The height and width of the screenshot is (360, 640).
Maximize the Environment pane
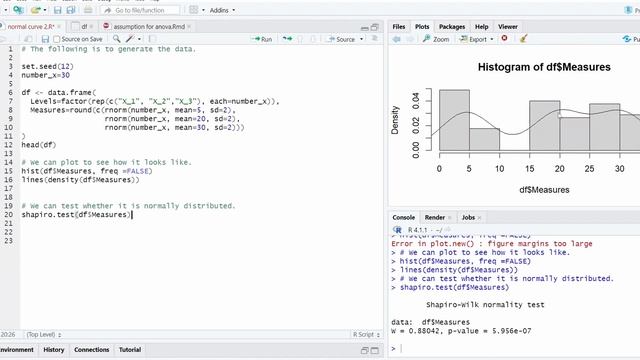[374, 350]
